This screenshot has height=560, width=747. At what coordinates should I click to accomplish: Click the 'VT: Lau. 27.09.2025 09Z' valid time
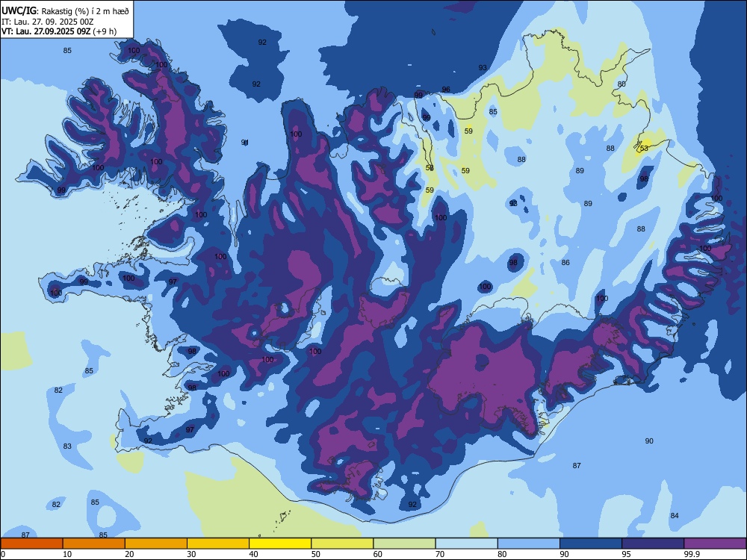(46, 31)
